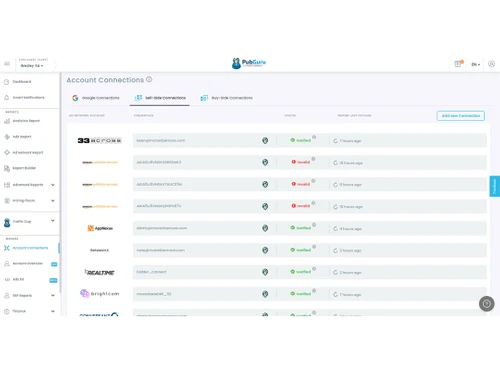The width and height of the screenshot is (500, 375).
Task: Click status info icon in Brightcom row
Action: (314, 291)
